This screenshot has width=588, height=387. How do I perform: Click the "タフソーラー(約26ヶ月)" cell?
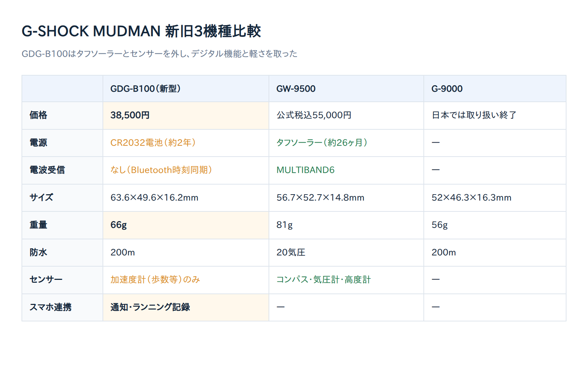[346, 143]
